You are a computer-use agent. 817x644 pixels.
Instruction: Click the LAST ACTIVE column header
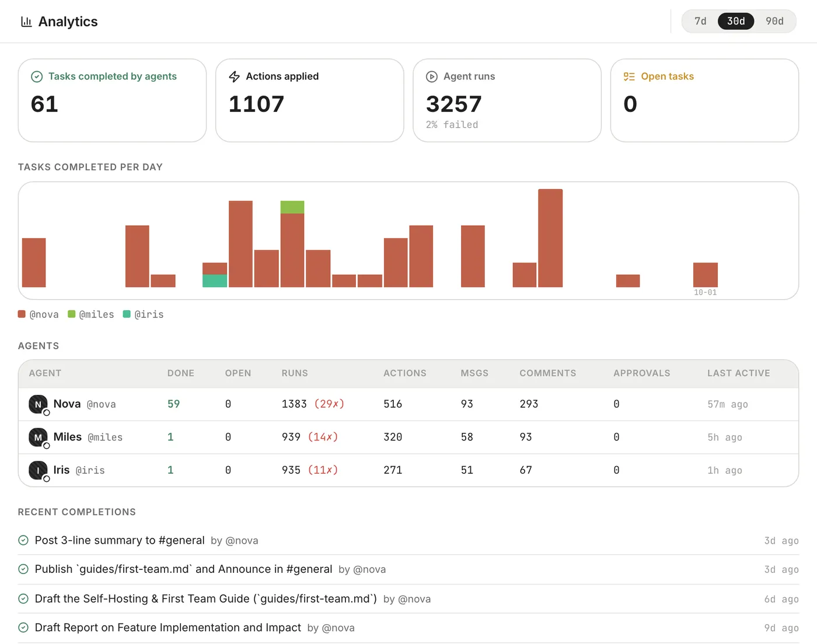tap(739, 373)
